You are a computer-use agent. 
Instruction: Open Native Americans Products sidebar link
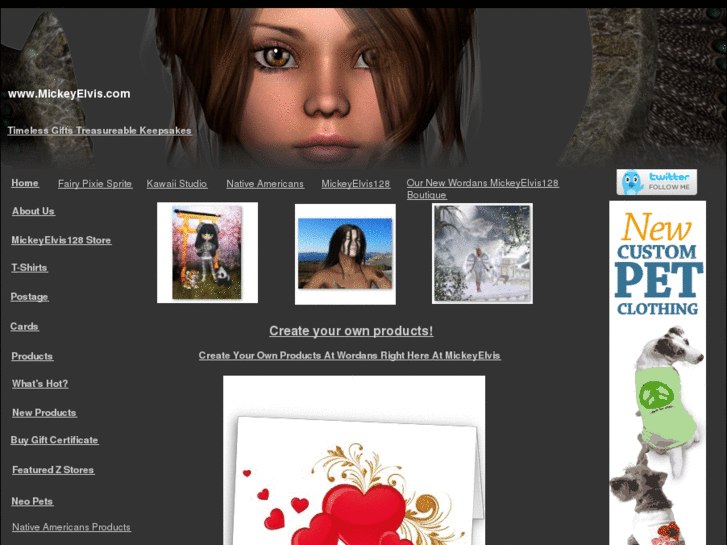[x=71, y=527]
